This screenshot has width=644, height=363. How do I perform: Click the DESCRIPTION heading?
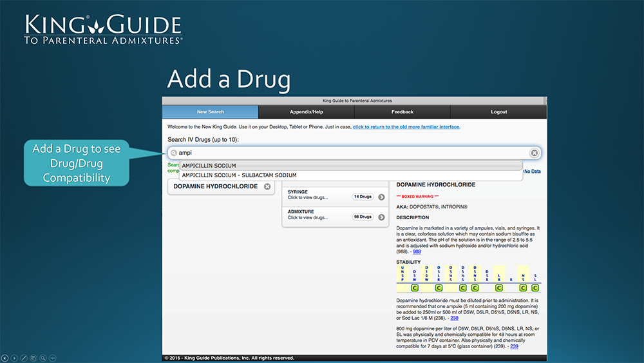point(412,217)
